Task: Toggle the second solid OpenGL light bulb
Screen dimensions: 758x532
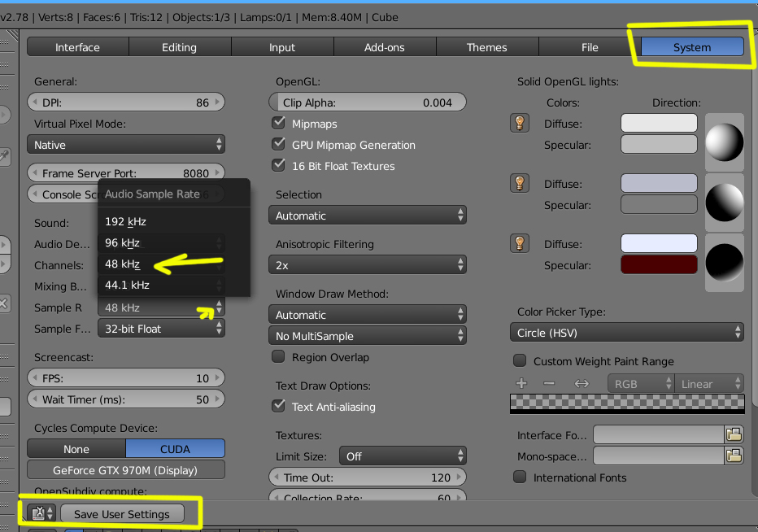Action: tap(520, 183)
